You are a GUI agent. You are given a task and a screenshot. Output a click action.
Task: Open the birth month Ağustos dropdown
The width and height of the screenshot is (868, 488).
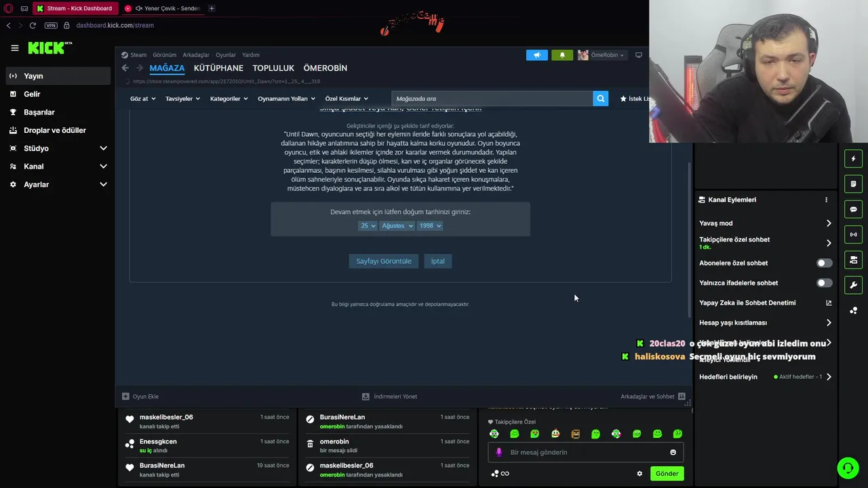(x=397, y=226)
